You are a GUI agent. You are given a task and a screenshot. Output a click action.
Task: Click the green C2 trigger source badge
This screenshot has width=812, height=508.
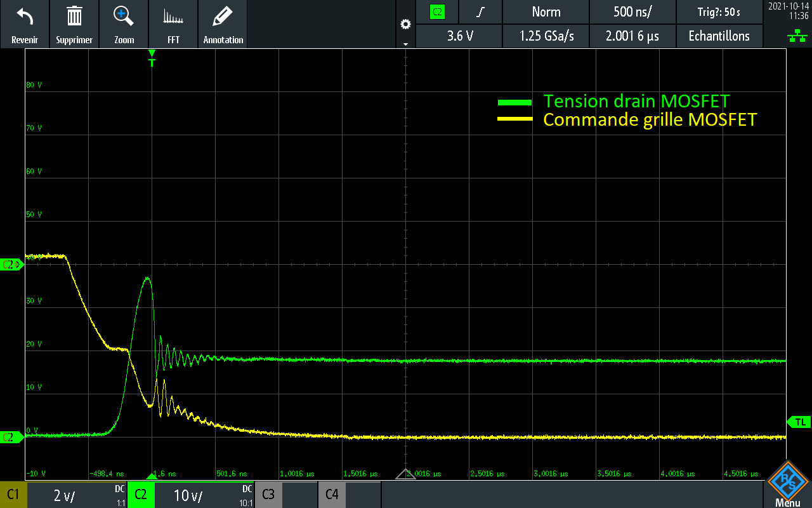(x=437, y=11)
